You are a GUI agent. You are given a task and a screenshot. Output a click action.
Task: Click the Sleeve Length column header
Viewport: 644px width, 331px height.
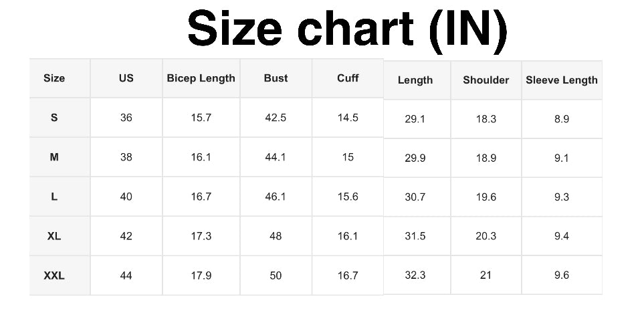pos(562,80)
